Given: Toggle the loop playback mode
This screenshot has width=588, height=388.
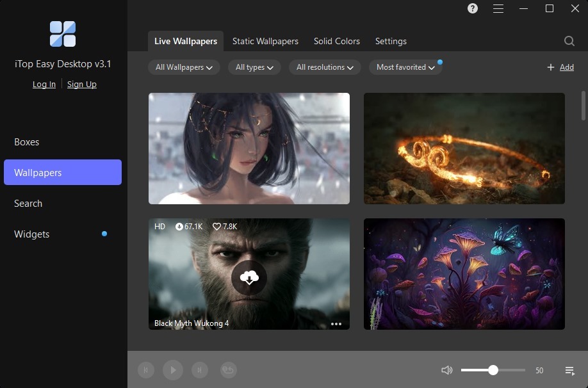Looking at the screenshot, I should point(228,370).
